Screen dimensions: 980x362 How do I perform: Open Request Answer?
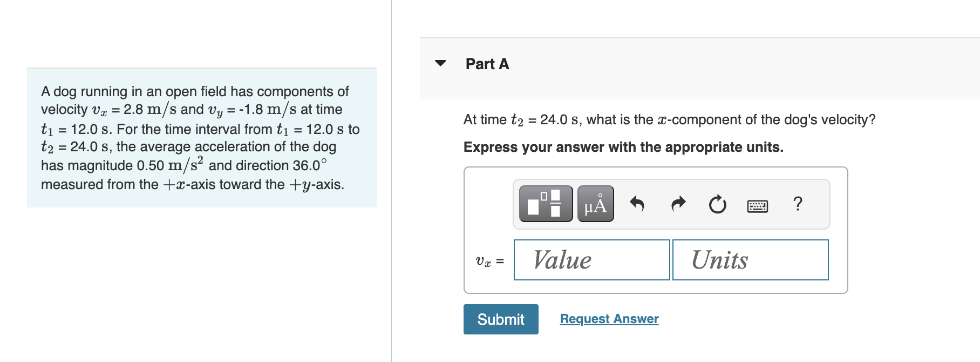(609, 319)
